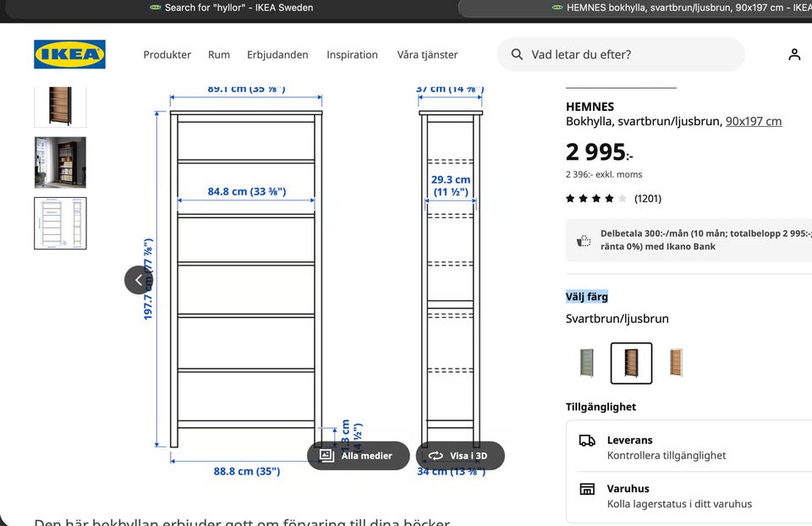Open Våra tjänster in navigation
Viewport: 812px width, 526px height.
point(427,55)
